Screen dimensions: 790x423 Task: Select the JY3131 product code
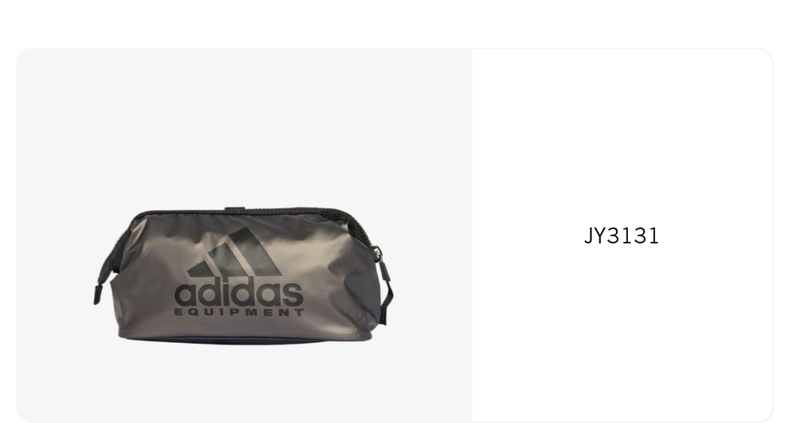coord(621,236)
